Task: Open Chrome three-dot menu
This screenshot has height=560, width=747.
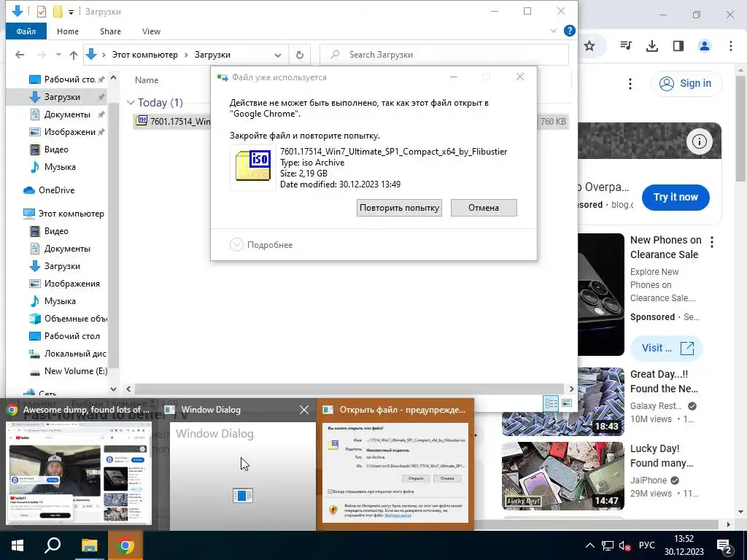Action: click(x=730, y=46)
